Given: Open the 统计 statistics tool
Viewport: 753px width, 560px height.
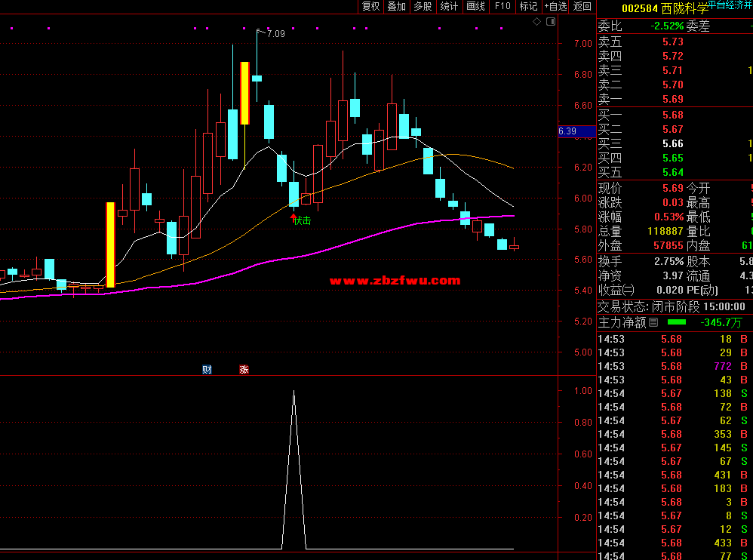Looking at the screenshot, I should (x=449, y=7).
